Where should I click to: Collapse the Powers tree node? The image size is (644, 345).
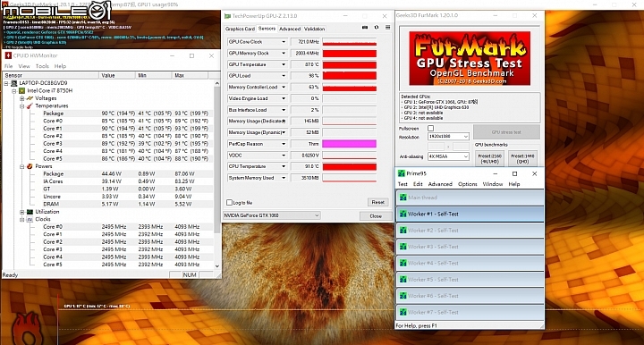(x=21, y=166)
